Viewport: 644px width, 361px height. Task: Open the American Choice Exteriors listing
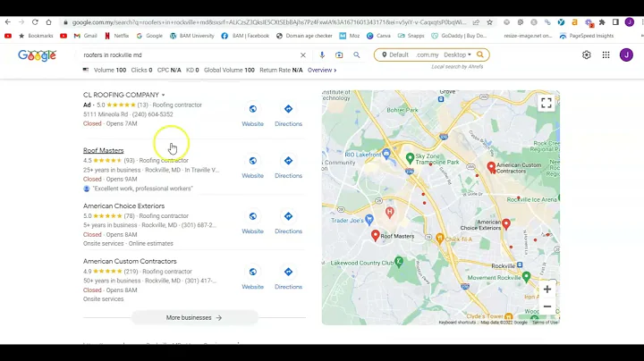coord(123,206)
